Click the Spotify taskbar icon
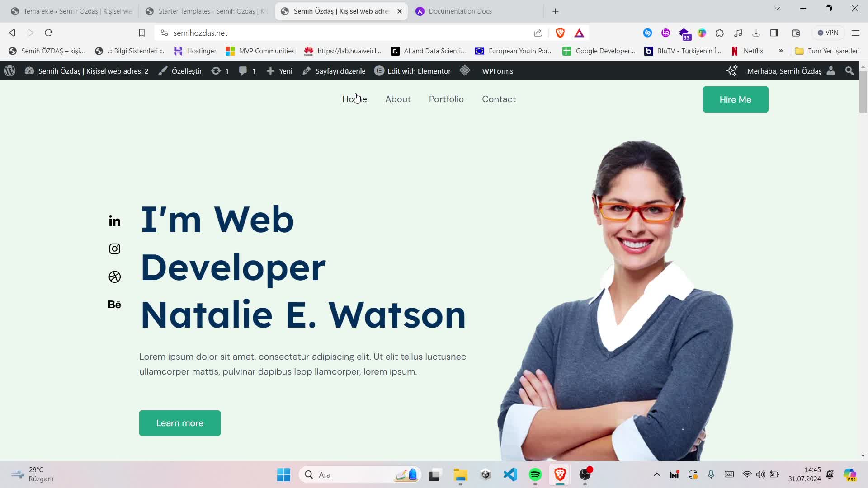 coord(536,474)
